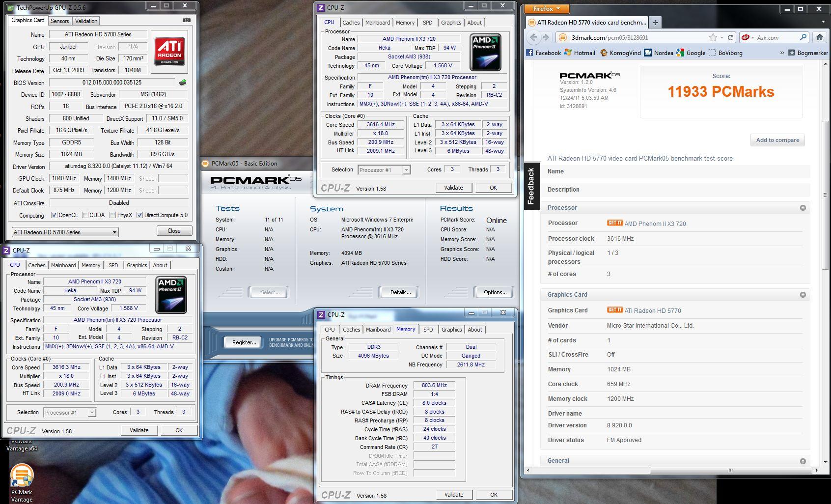Switch to Sensors tab in GPU-Z
The height and width of the screenshot is (504, 831).
click(59, 21)
